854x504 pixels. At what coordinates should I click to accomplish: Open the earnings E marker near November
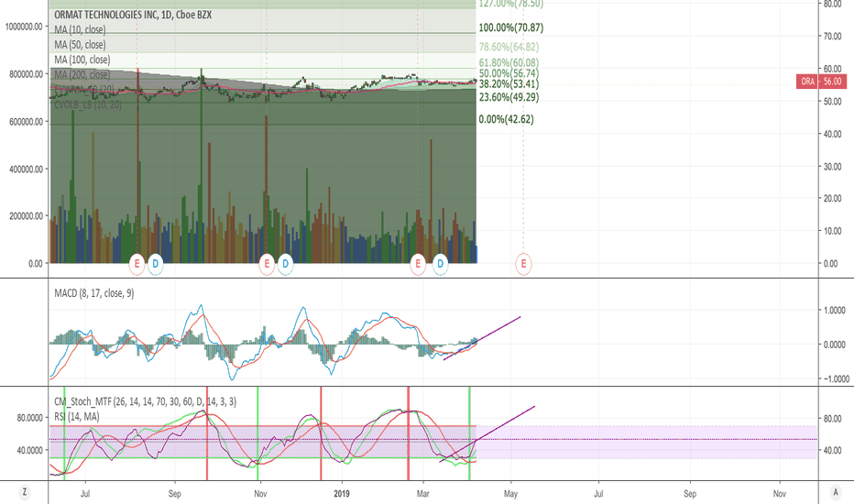(x=267, y=264)
